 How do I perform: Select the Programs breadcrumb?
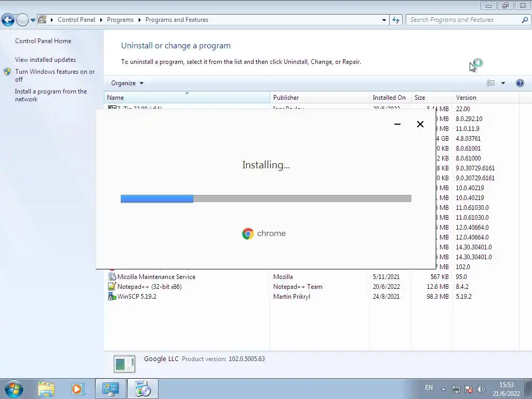tap(120, 20)
